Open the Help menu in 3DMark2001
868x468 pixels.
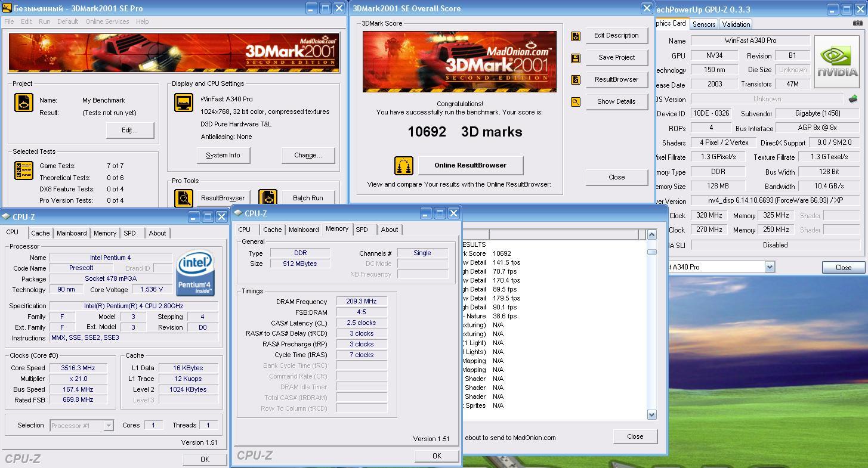142,21
